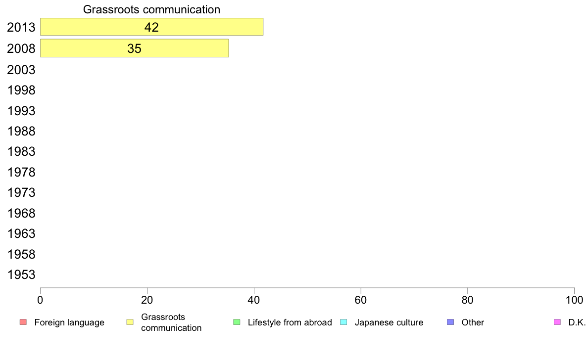588x364 pixels.
Task: Click the Other legend label
Action: [x=473, y=322]
